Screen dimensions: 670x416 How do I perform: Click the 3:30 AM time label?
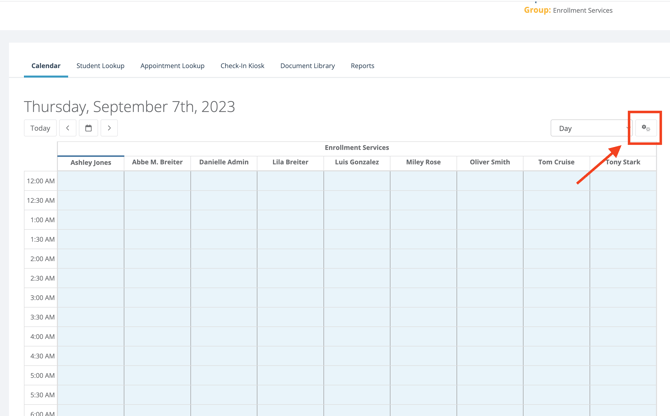coord(42,317)
